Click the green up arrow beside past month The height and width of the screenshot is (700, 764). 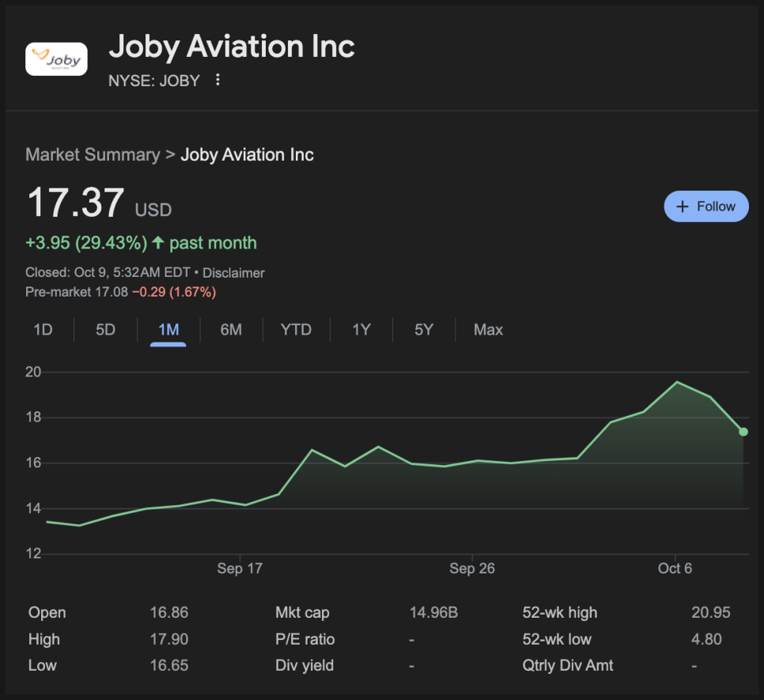coord(158,243)
